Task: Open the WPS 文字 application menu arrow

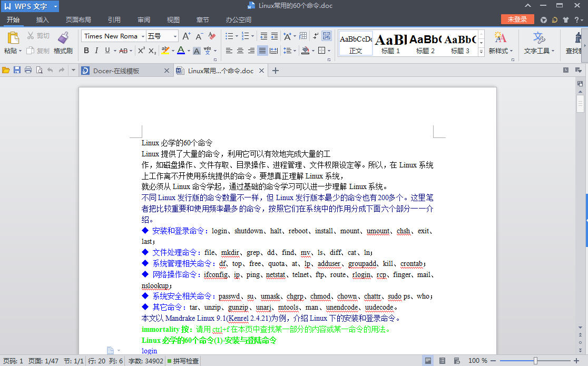Action: coord(55,6)
